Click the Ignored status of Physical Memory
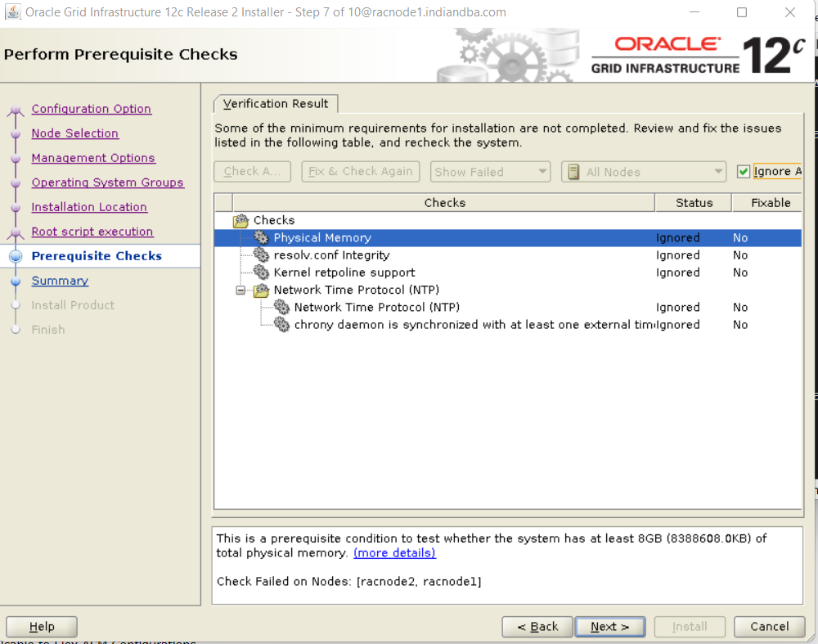Viewport: 818px width, 644px height. click(677, 238)
